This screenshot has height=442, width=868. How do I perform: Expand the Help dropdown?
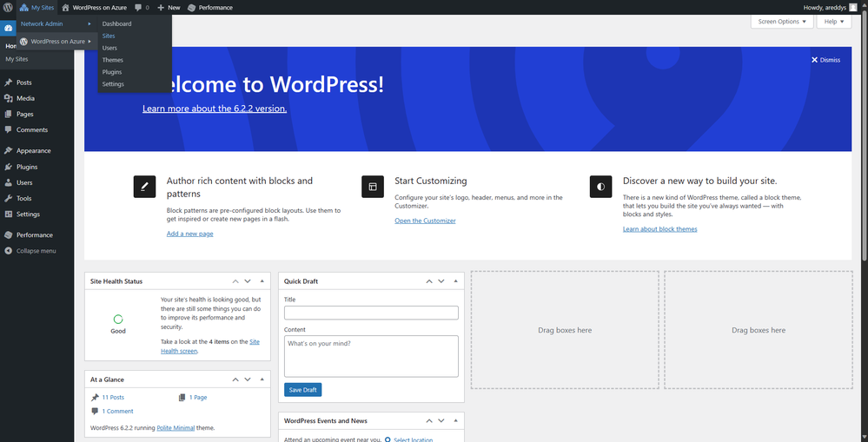coord(833,22)
